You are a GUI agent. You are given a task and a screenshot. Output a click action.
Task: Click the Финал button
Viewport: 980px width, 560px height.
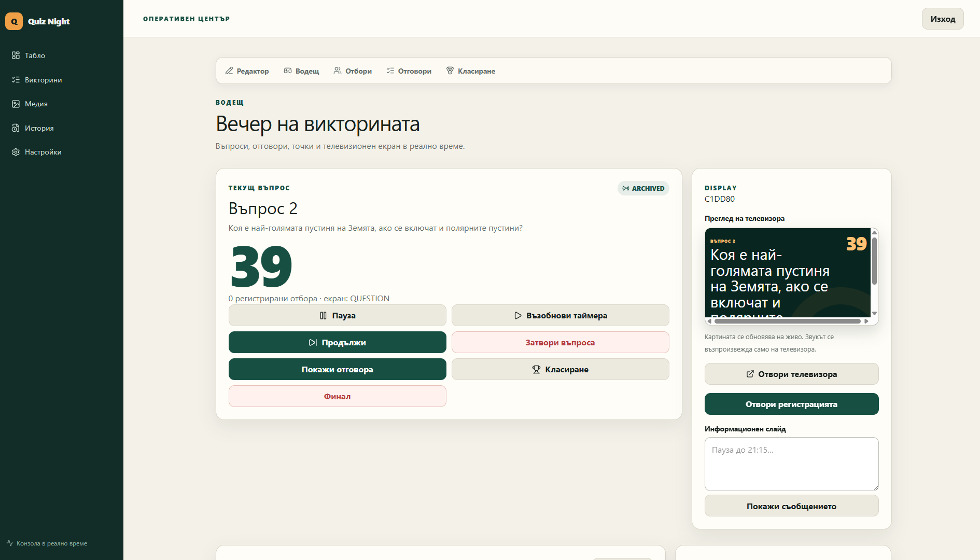click(338, 396)
